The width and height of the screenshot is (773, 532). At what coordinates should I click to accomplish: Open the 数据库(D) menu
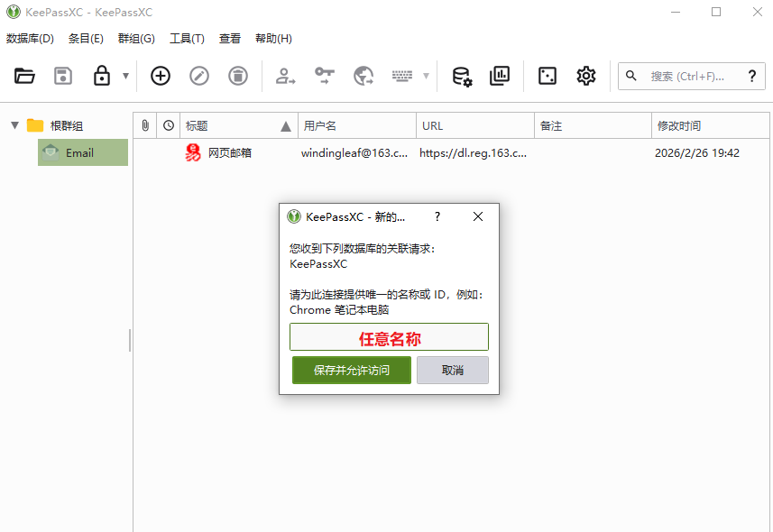point(30,39)
